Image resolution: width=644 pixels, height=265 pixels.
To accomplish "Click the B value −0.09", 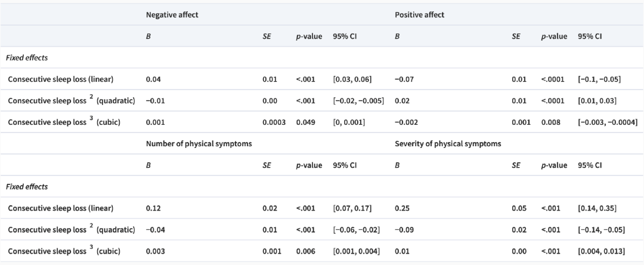I will click(x=404, y=229).
